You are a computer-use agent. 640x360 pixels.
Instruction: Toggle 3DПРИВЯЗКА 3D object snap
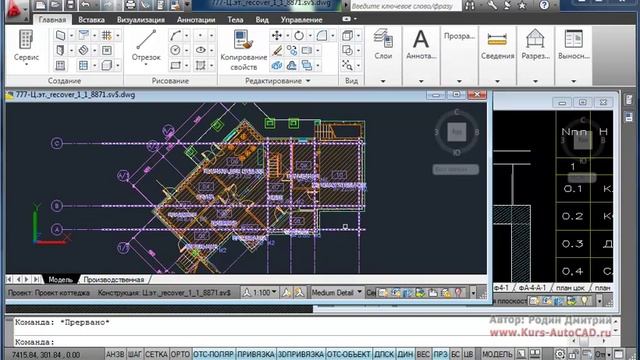(301, 354)
